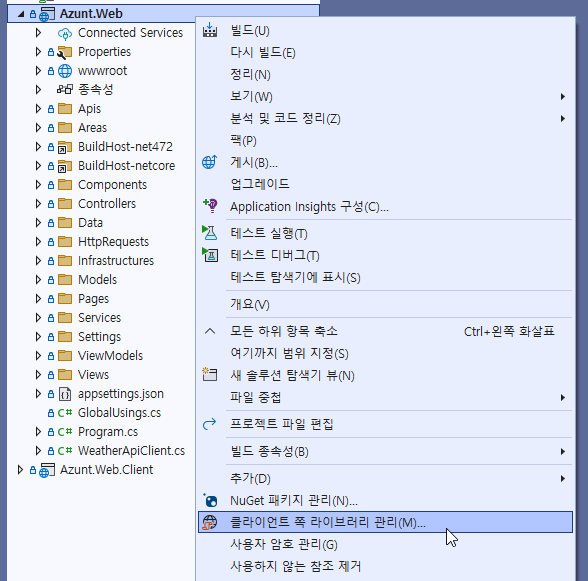Screen dimensions: 588x581
Task: Click the C# icon of Program.cs
Action: pyautogui.click(x=65, y=432)
